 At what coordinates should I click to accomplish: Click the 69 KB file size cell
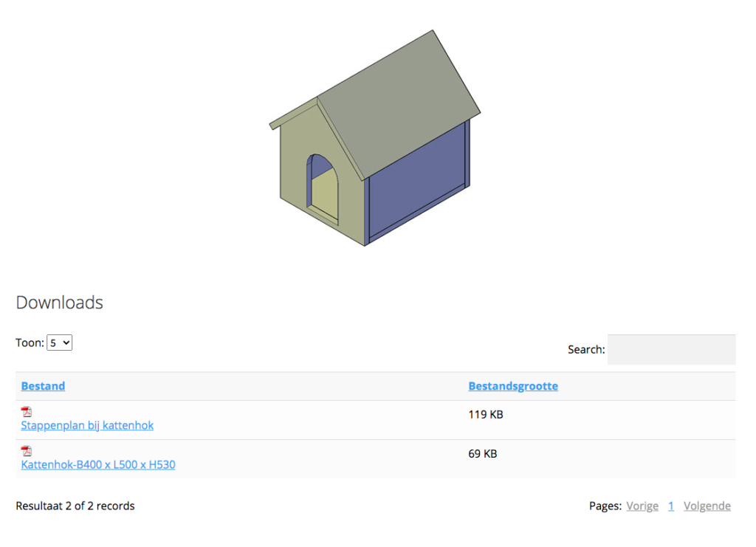tap(482, 454)
